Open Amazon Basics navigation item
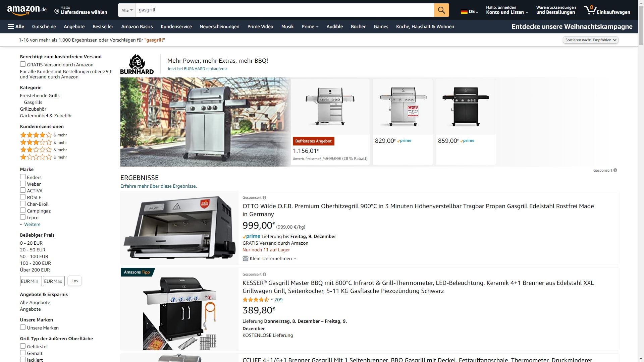This screenshot has width=644, height=362. click(x=137, y=26)
